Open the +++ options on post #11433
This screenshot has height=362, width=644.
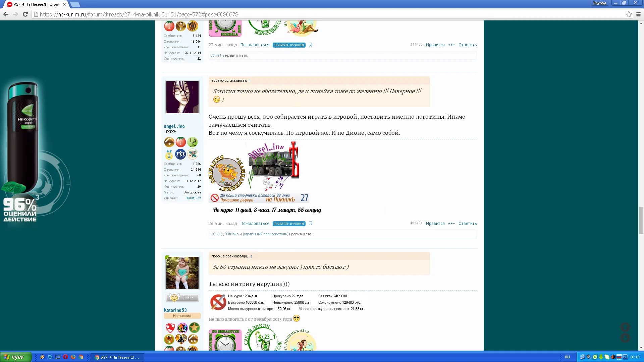tap(451, 45)
